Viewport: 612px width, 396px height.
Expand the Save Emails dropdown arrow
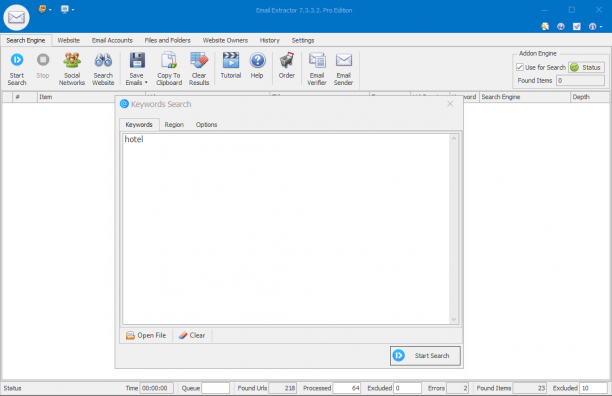pos(146,82)
